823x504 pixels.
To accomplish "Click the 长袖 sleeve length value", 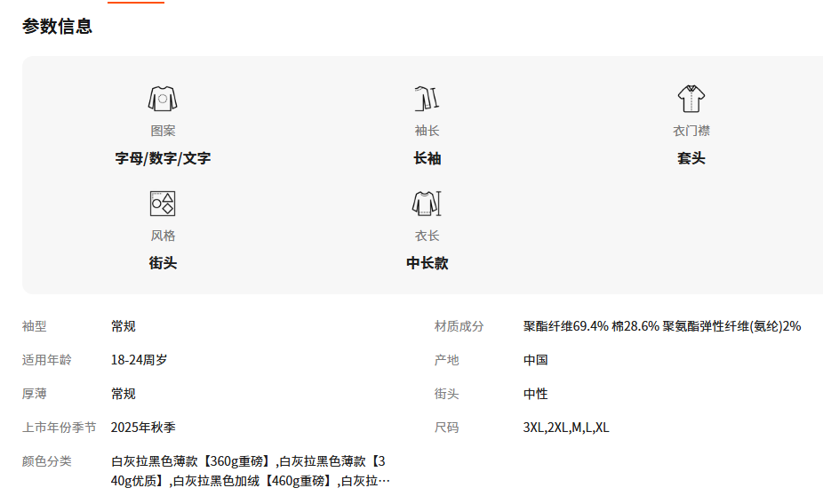I will 427,158.
